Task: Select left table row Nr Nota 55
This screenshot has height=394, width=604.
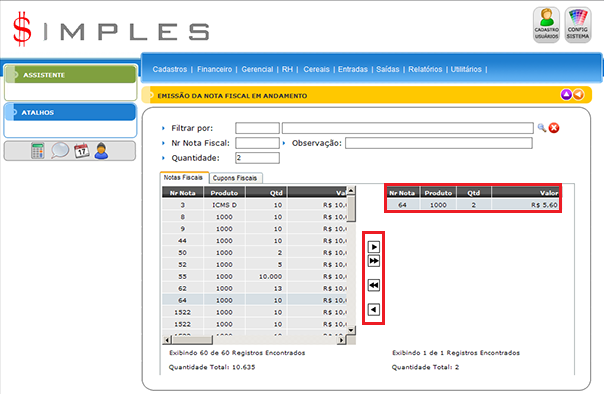Action: [x=255, y=277]
